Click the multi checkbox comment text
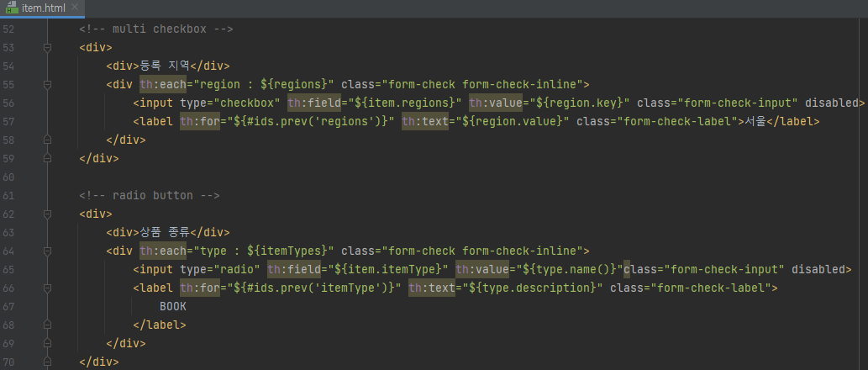Image resolution: width=868 pixels, height=370 pixels. tap(156, 29)
